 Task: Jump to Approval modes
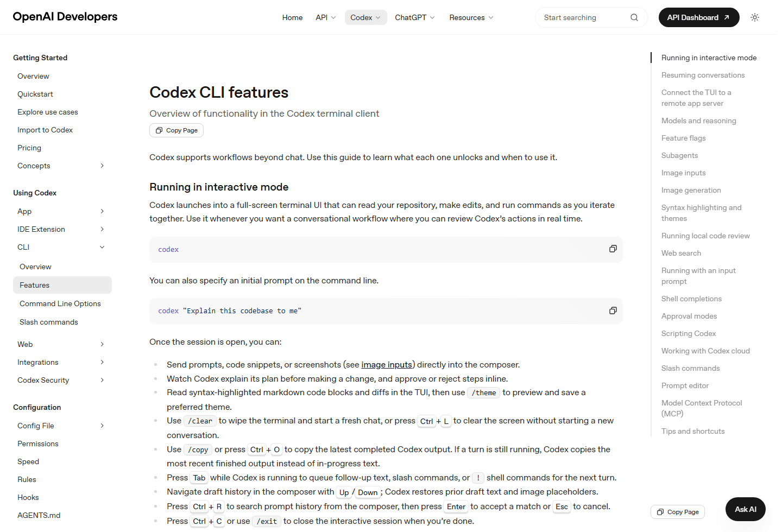(689, 316)
